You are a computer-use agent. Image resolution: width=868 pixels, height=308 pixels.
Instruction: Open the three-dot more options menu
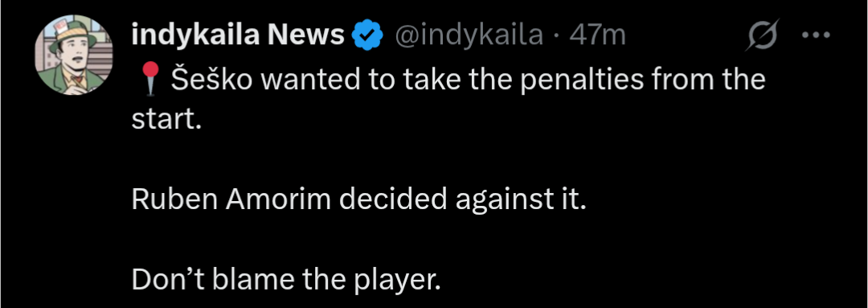pos(816,35)
